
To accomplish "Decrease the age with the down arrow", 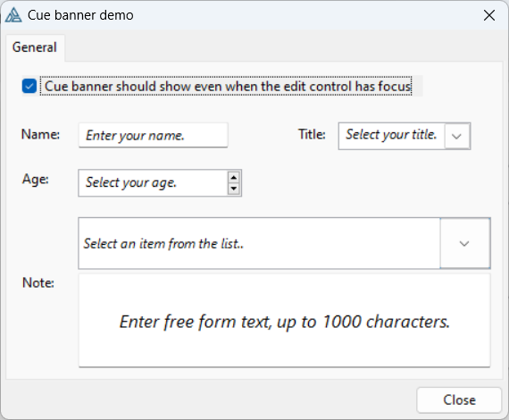I will tap(234, 189).
